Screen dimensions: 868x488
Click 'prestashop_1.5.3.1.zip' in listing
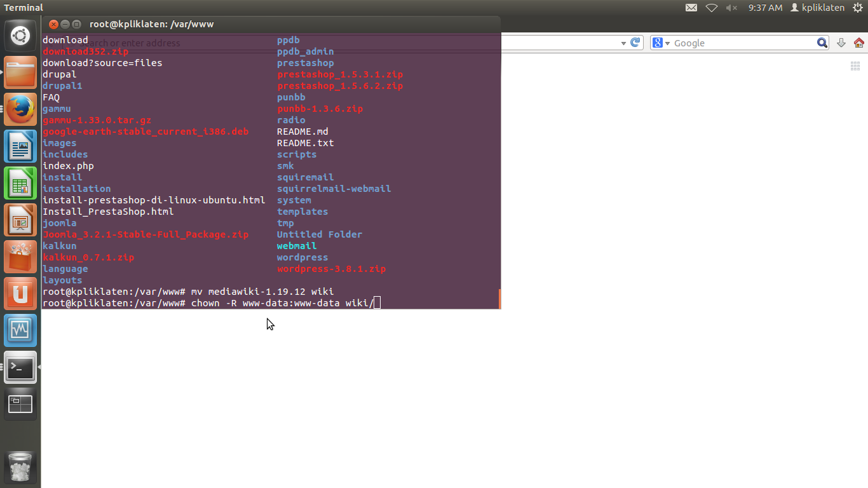click(340, 74)
